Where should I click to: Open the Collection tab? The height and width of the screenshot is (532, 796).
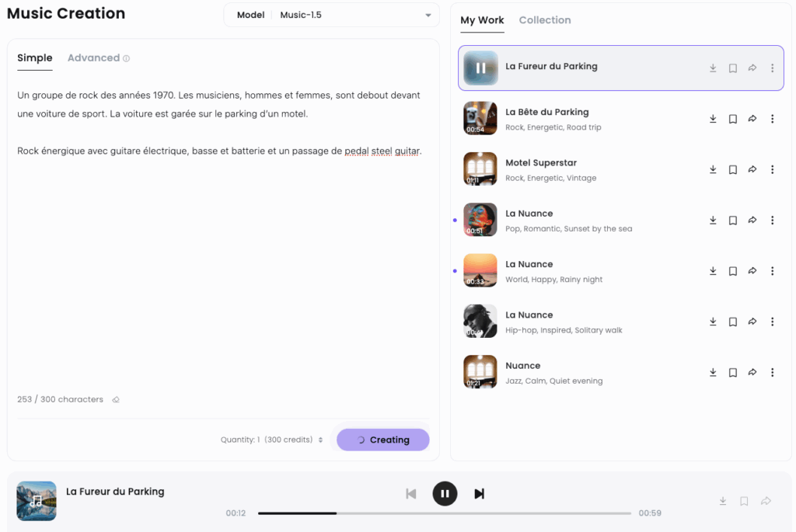pos(544,20)
